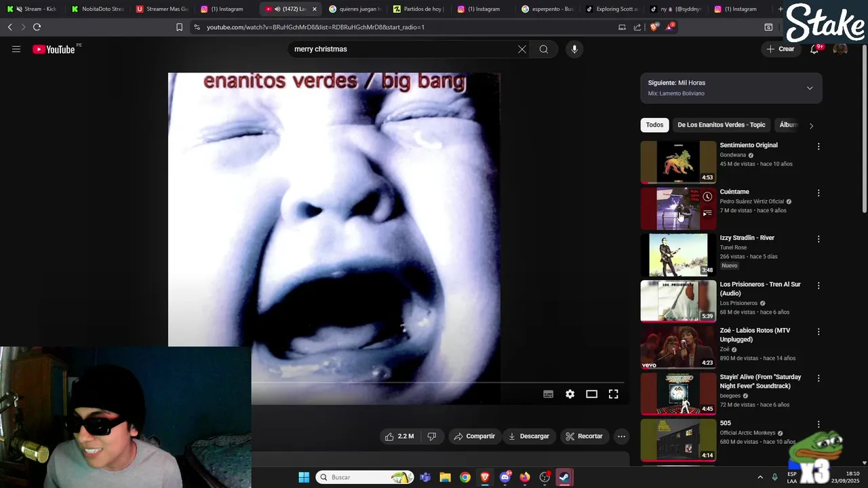Click the YouTube search input field
The width and height of the screenshot is (868, 488).
pos(403,49)
